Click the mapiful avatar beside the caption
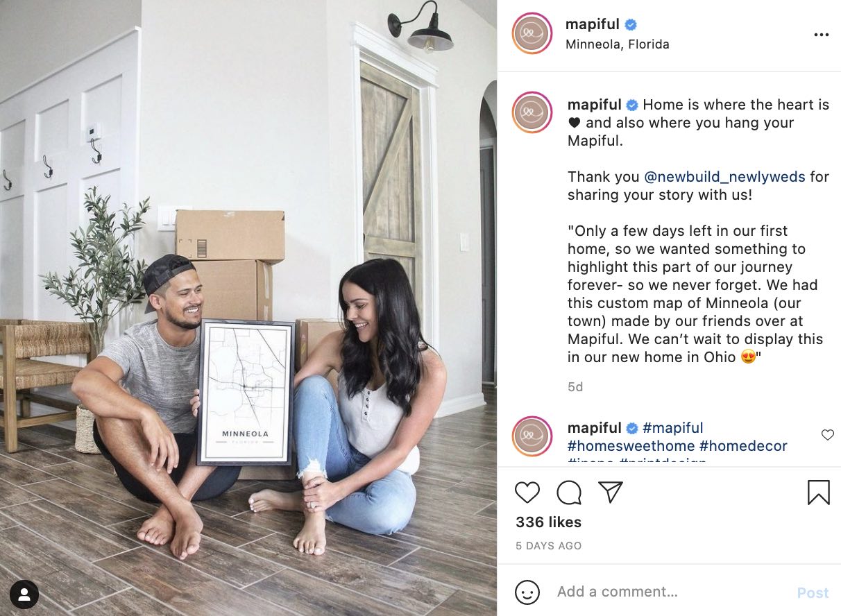Image resolution: width=841 pixels, height=616 pixels. pos(532,112)
